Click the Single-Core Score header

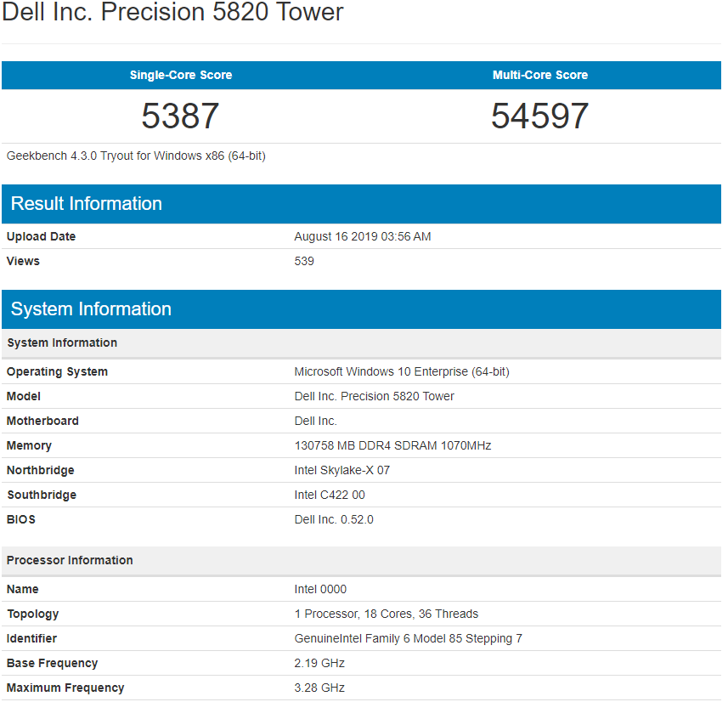click(x=181, y=75)
